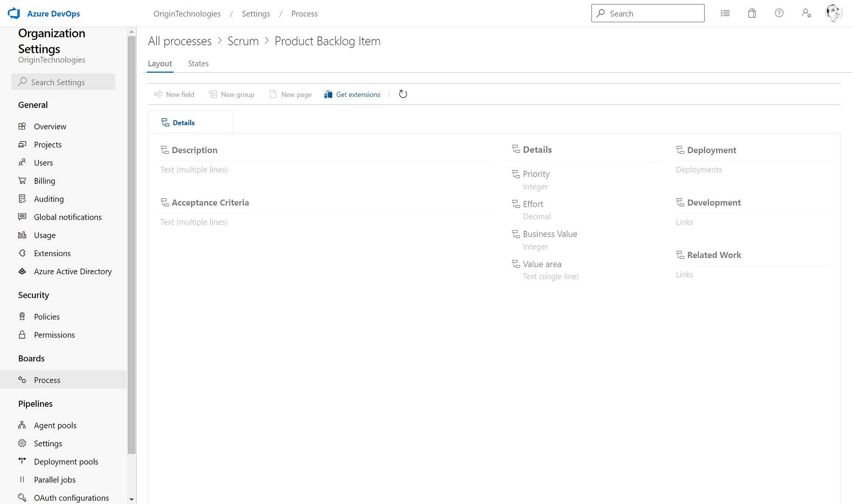Click the refresh icon in the layout toolbar

[403, 94]
